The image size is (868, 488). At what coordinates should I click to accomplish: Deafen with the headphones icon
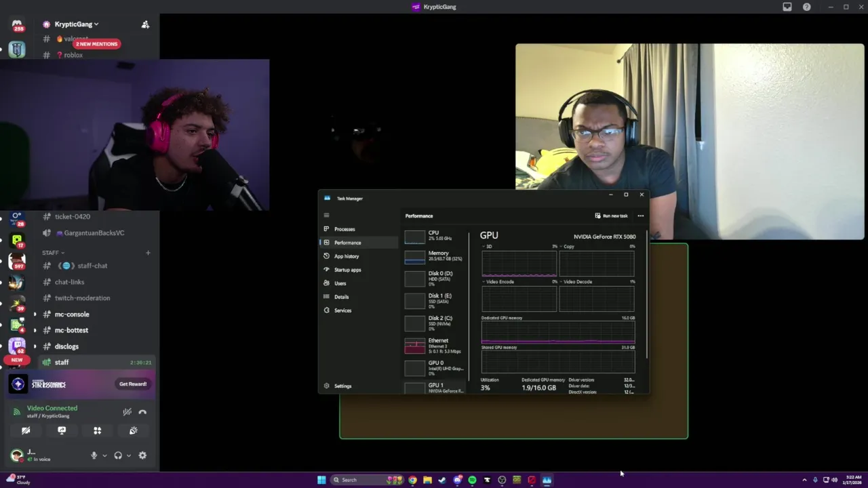coord(118,455)
